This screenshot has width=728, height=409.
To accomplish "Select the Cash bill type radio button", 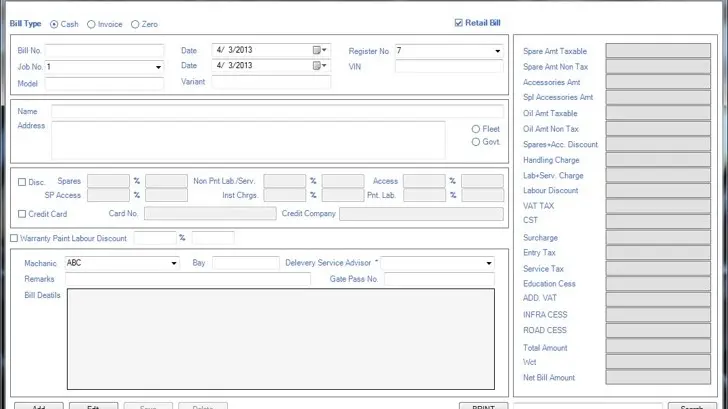I will (x=54, y=24).
